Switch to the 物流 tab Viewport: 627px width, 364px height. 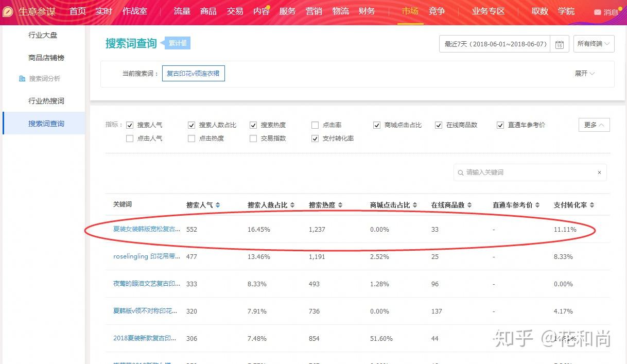click(341, 11)
